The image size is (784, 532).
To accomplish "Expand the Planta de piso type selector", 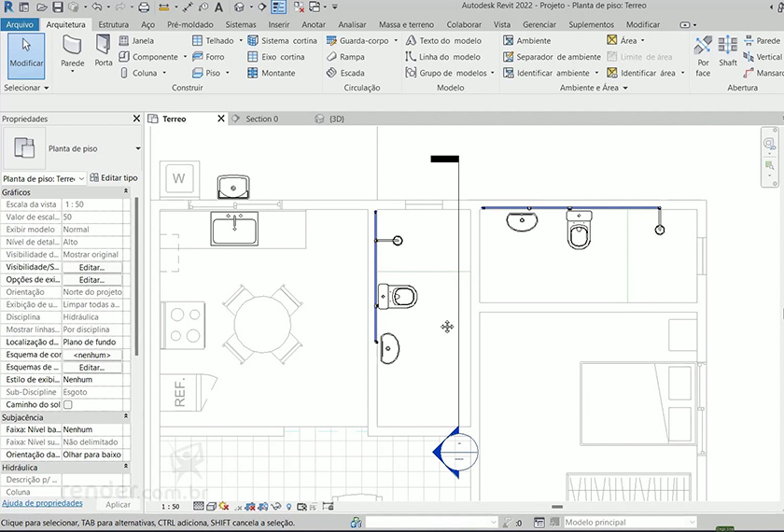I will coord(138,148).
